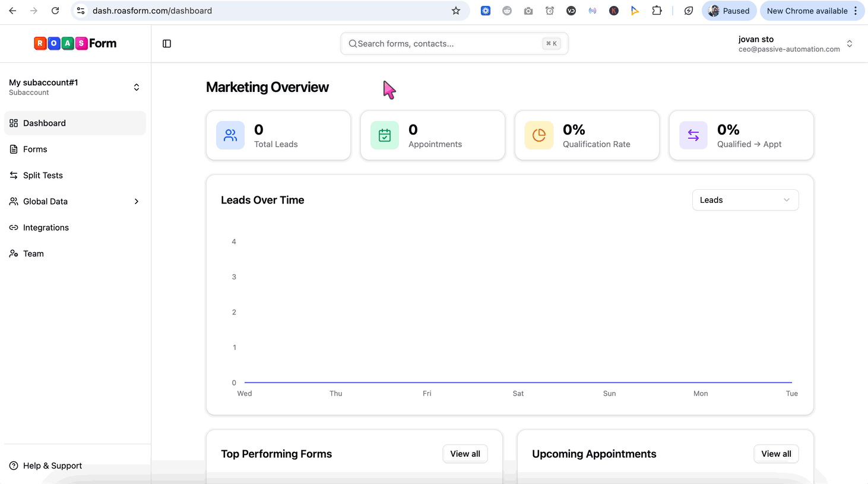Expand the Global Data submenu

tap(75, 202)
